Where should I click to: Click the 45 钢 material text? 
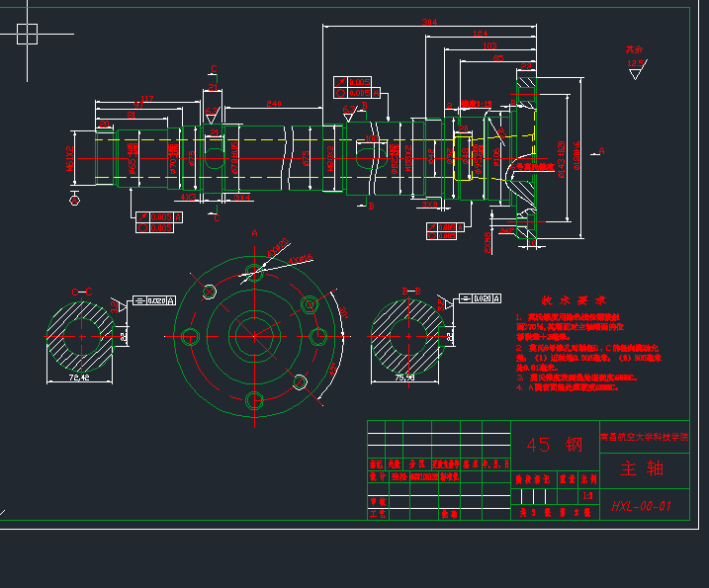coord(555,445)
